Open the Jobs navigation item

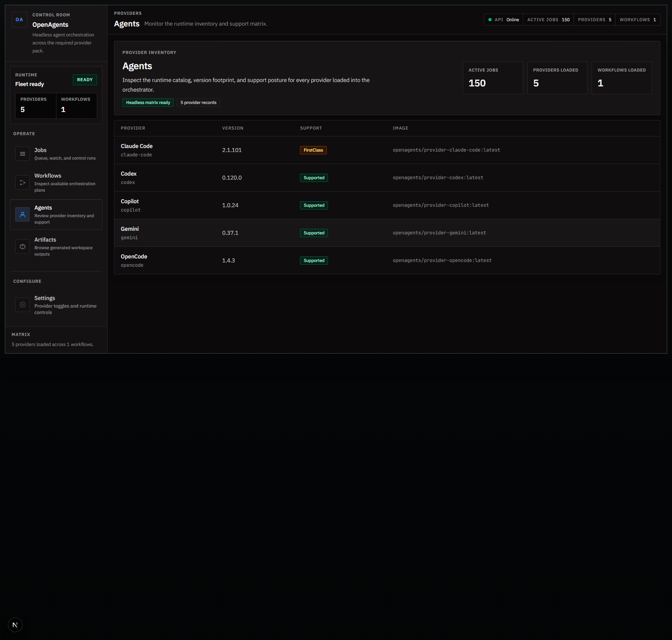point(56,154)
